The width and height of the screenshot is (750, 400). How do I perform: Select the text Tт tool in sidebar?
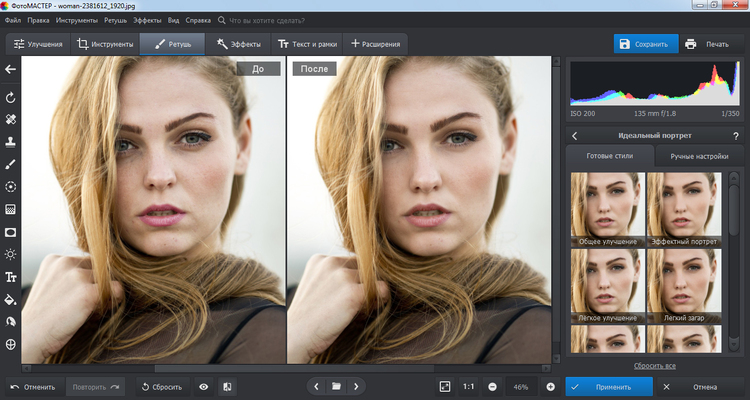coord(11,277)
